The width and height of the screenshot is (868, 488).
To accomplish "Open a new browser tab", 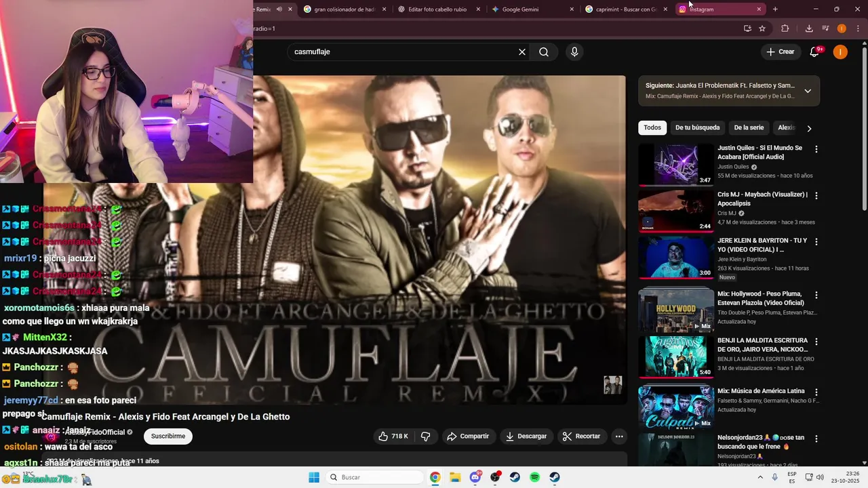I will [x=775, y=9].
